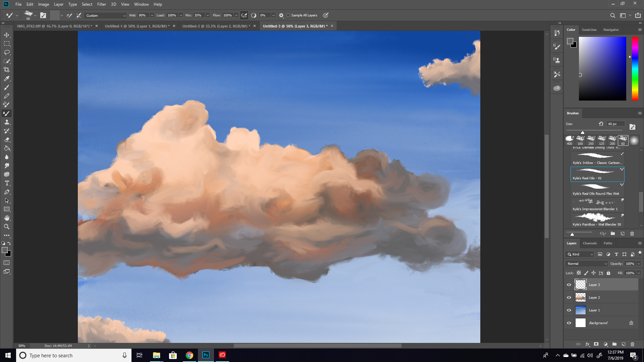644x362 pixels.
Task: Select the Eyedropper tool
Action: [7, 78]
